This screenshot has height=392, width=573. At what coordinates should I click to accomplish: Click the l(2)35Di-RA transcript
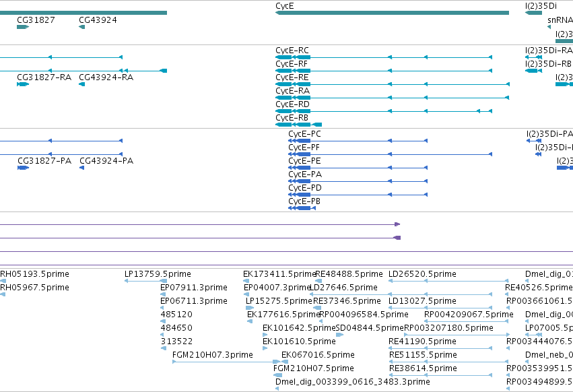(x=533, y=57)
